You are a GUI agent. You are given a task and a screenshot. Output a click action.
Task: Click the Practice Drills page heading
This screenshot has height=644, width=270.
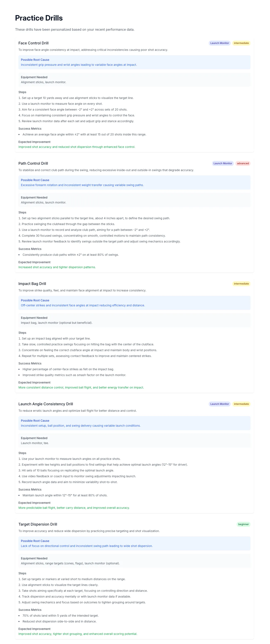tap(39, 18)
